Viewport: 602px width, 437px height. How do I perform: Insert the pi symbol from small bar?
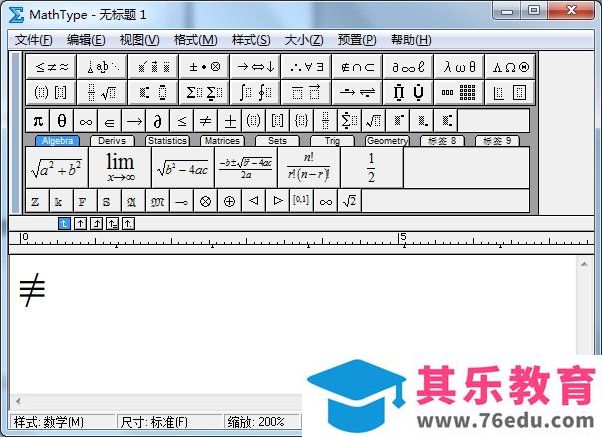38,121
